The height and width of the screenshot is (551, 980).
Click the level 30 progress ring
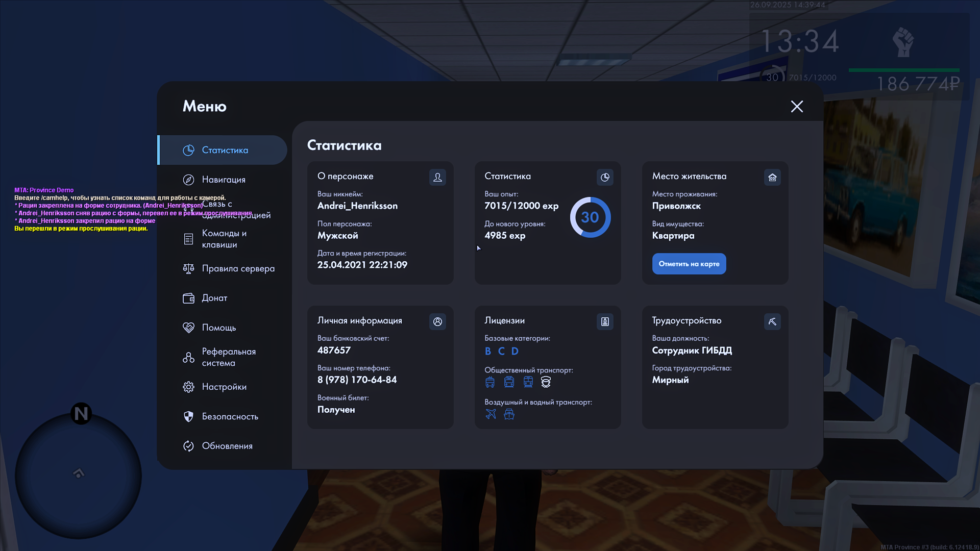coord(590,217)
